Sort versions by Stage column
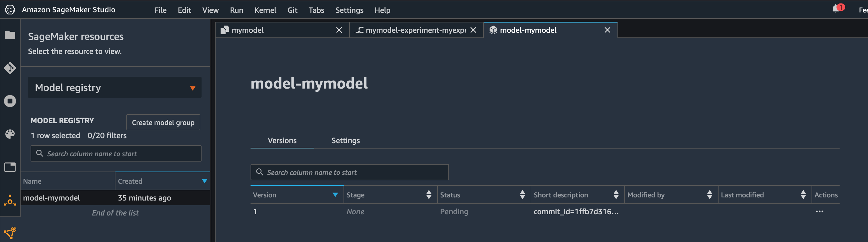 [x=390, y=195]
